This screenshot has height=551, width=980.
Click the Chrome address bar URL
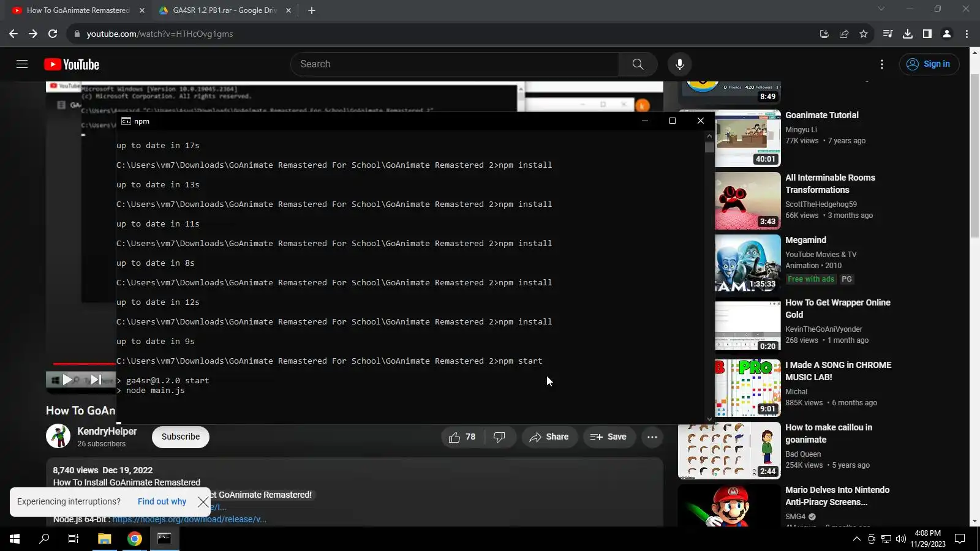coord(160,34)
